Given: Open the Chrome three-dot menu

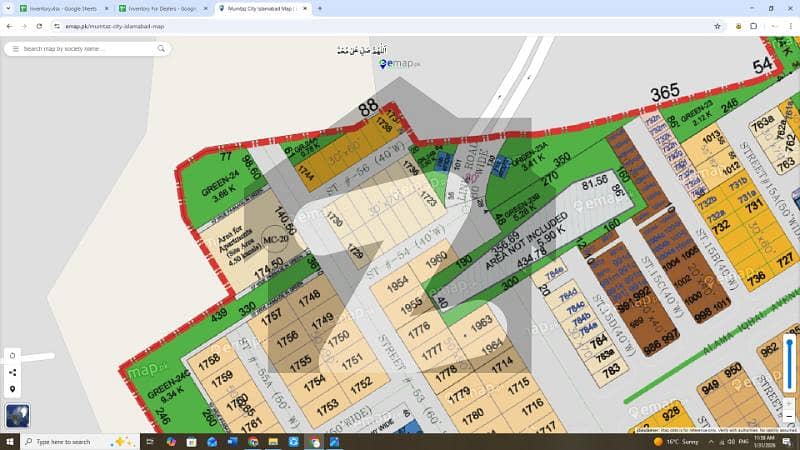Looking at the screenshot, I should pyautogui.click(x=787, y=26).
